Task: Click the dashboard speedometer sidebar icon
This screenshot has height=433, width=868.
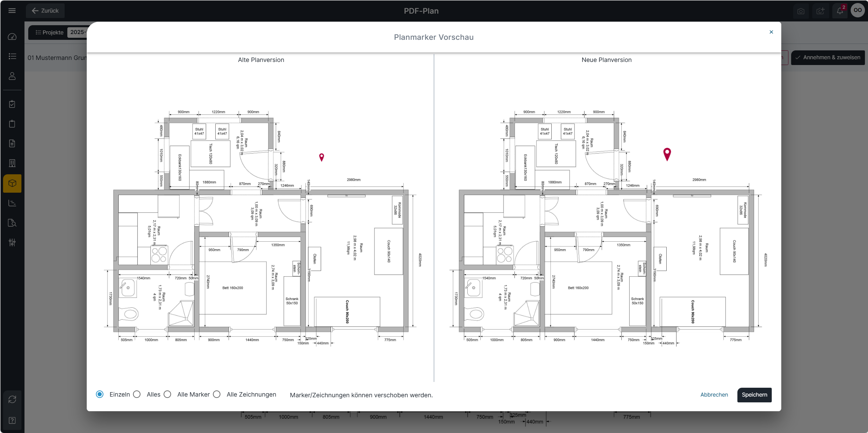Action: click(x=12, y=37)
